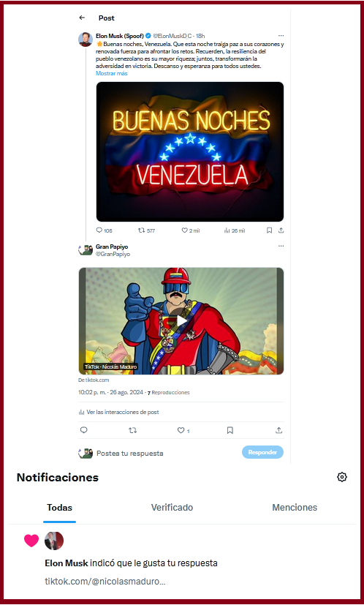This screenshot has width=364, height=605.
Task: Like the Elon Musk (Spoof) post
Action: [191, 230]
